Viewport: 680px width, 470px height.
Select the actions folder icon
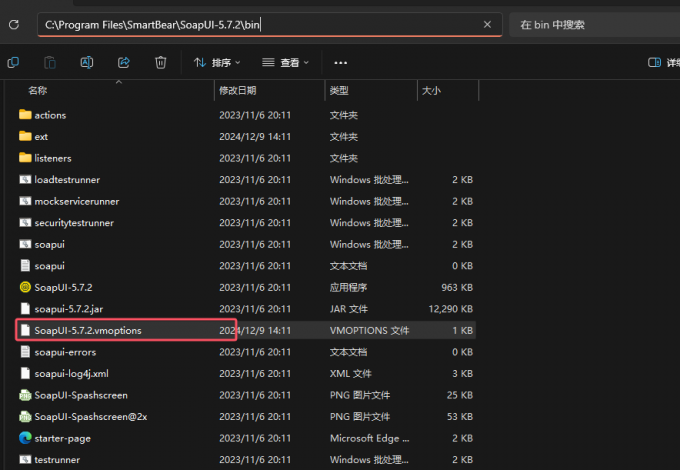coord(25,114)
